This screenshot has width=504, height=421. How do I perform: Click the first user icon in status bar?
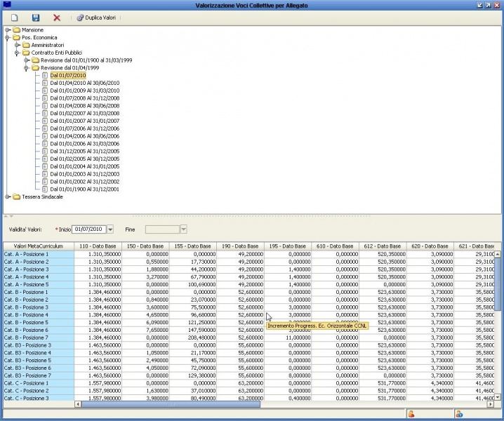[411, 414]
